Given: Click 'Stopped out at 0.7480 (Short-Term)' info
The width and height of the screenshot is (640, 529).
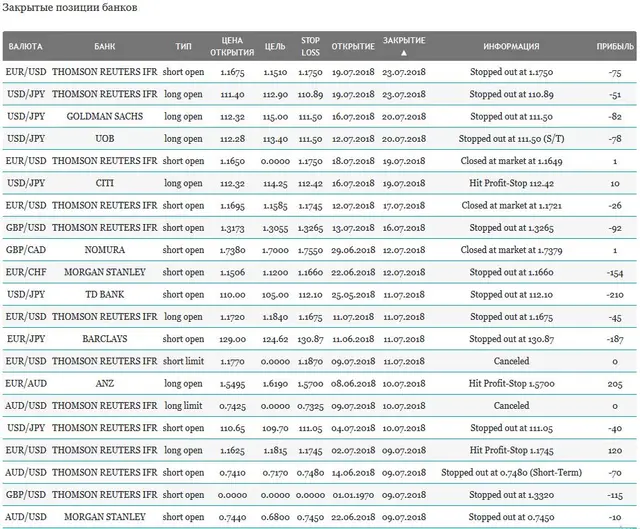Looking at the screenshot, I should click(511, 472).
